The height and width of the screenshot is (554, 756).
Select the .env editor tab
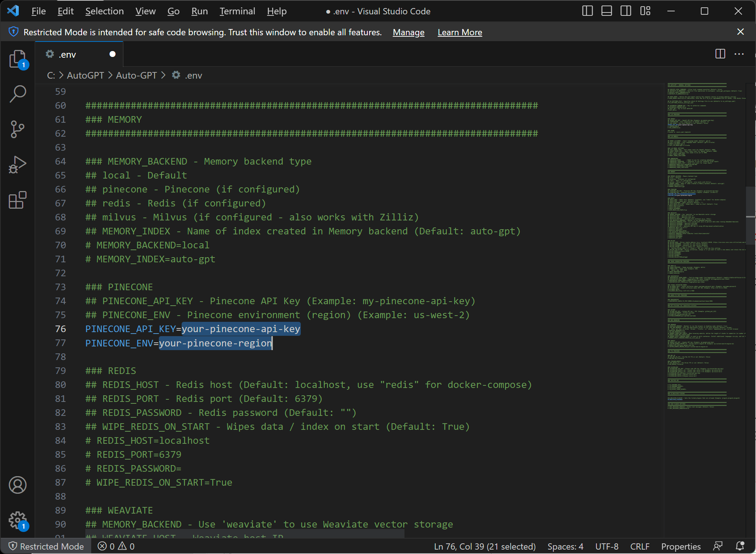click(x=79, y=54)
